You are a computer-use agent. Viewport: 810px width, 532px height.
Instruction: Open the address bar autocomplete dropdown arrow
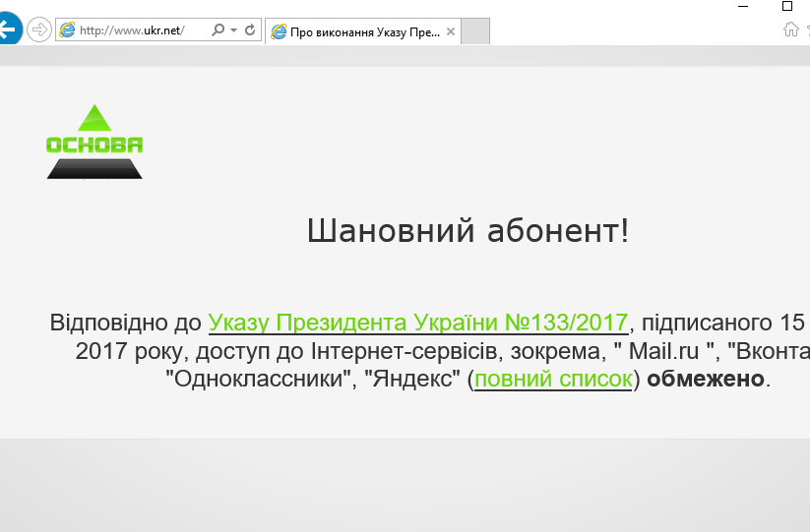click(x=233, y=30)
